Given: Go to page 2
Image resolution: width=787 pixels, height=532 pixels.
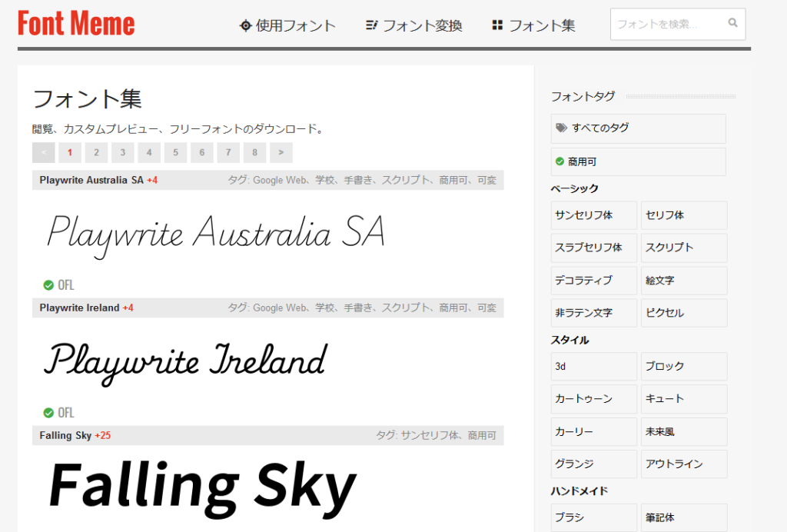Looking at the screenshot, I should click(96, 152).
